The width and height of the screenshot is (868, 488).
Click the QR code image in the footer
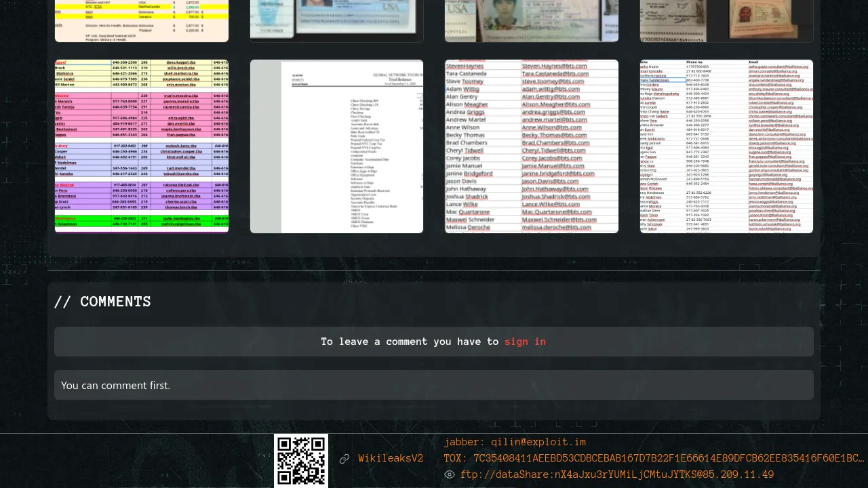(301, 461)
